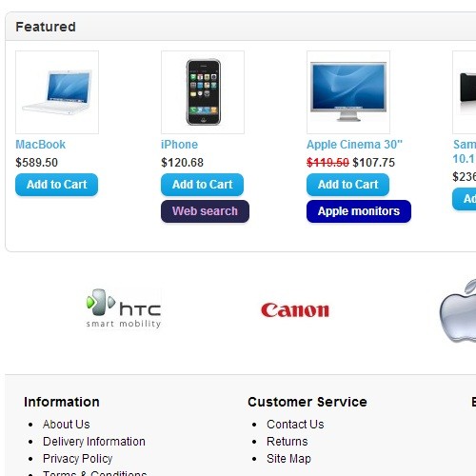Open the MacBook product image

tap(57, 92)
